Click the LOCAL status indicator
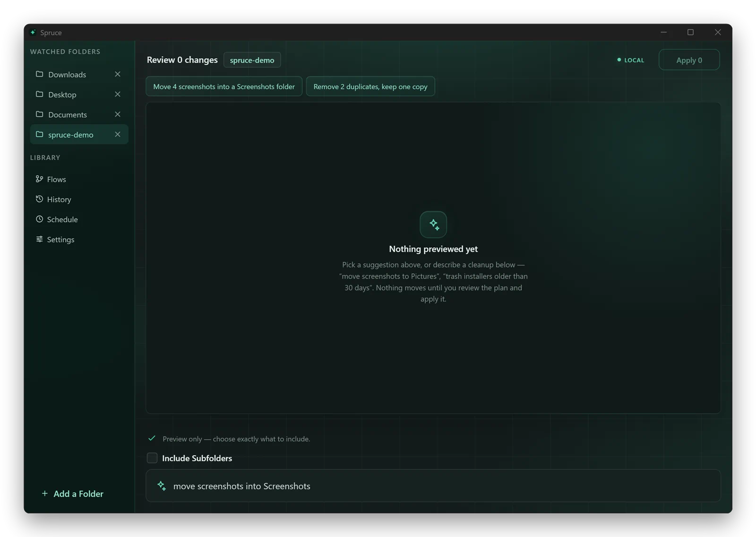 [630, 60]
